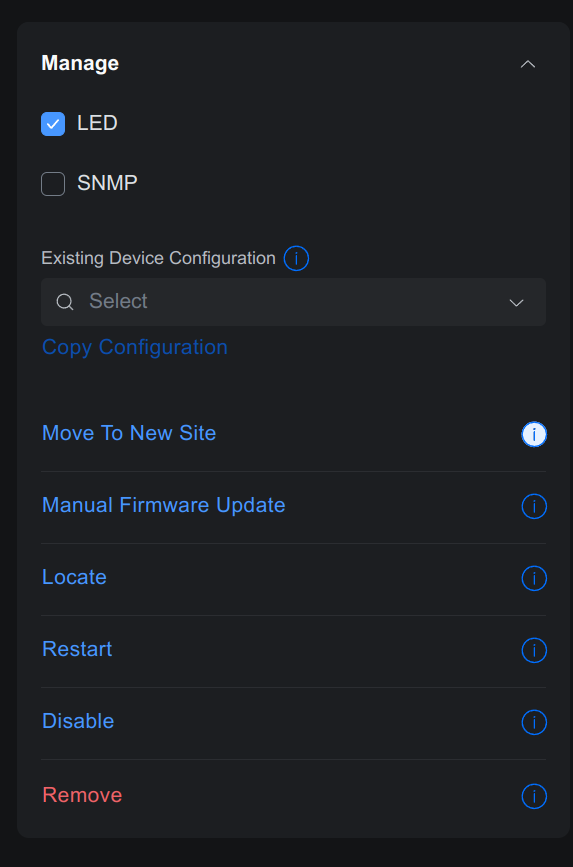Show info for Move To New Site
The height and width of the screenshot is (867, 573).
pos(534,434)
